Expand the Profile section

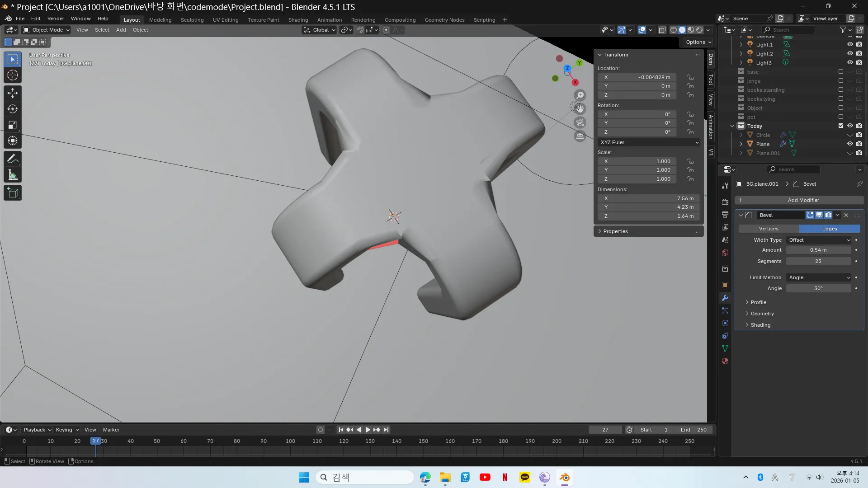[x=758, y=302]
